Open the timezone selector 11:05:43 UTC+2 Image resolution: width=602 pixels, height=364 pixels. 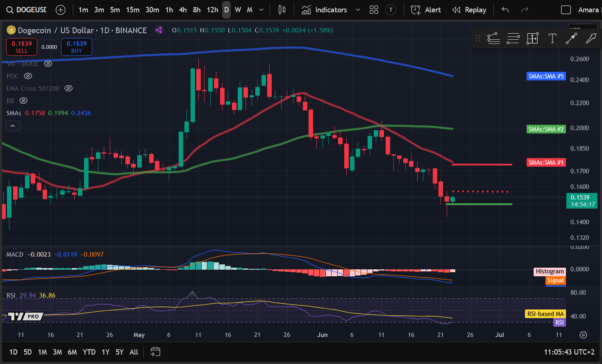click(x=569, y=352)
